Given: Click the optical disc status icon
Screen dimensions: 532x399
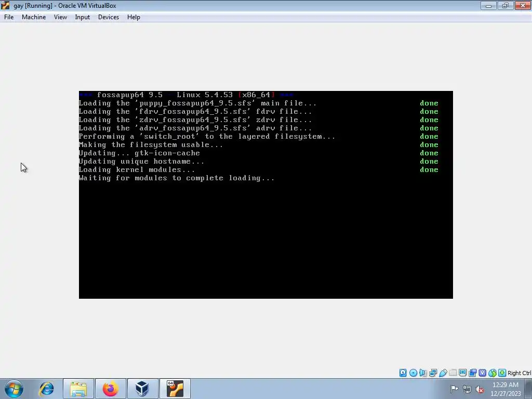Looking at the screenshot, I should tap(413, 373).
